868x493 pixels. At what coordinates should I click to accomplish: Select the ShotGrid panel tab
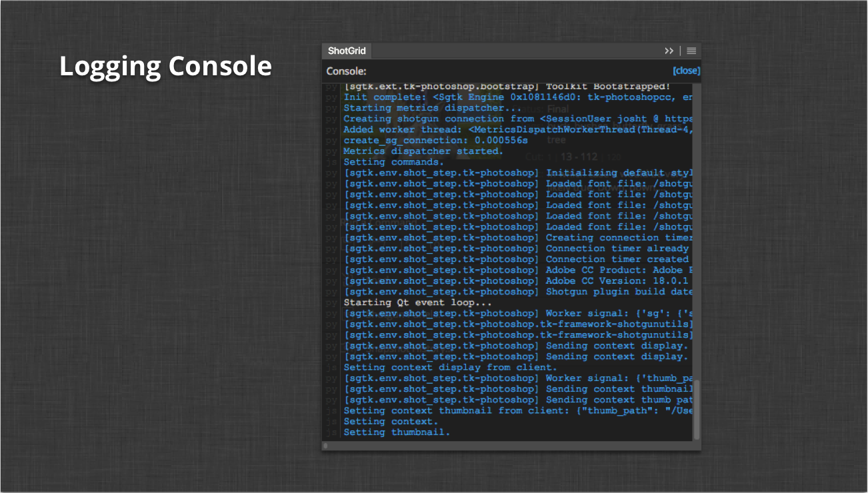347,51
